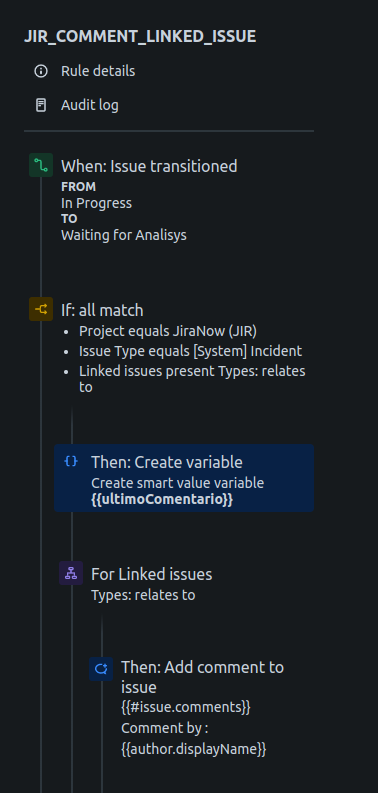Click the yellow If condition branch icon
This screenshot has width=378, height=793.
[41, 309]
